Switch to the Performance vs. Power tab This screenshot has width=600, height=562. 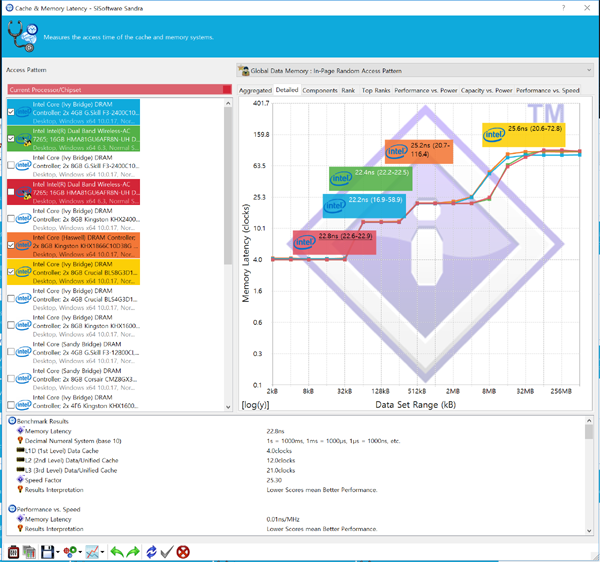pos(426,90)
